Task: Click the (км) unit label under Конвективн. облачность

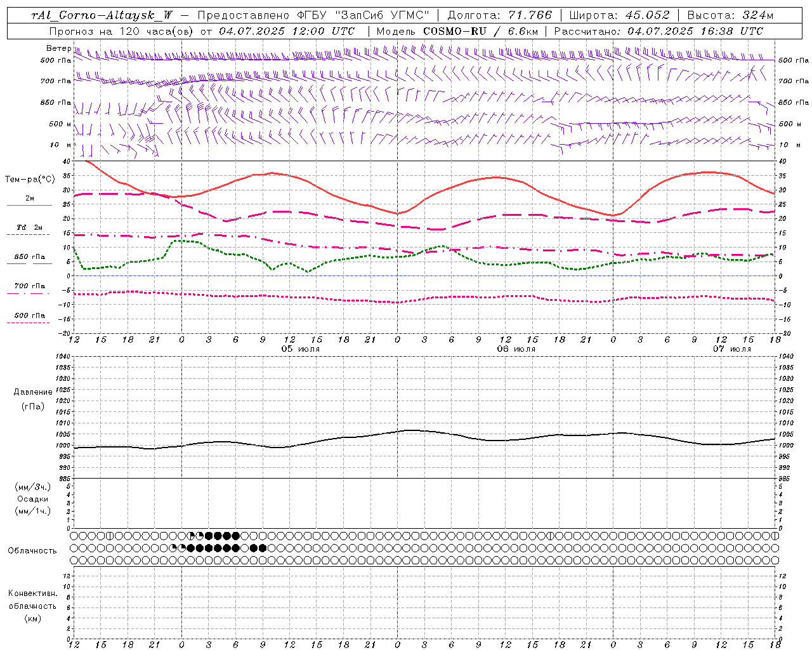Action: (x=32, y=618)
